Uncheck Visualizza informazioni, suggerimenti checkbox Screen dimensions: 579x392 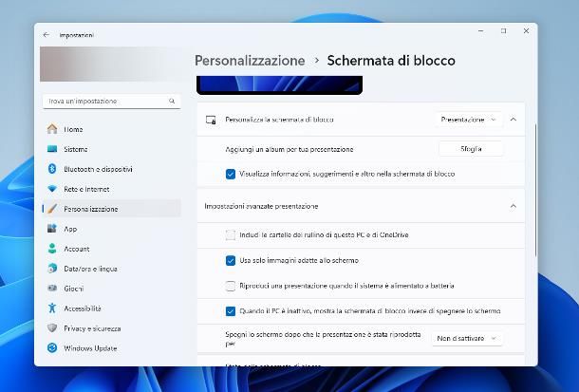click(231, 174)
